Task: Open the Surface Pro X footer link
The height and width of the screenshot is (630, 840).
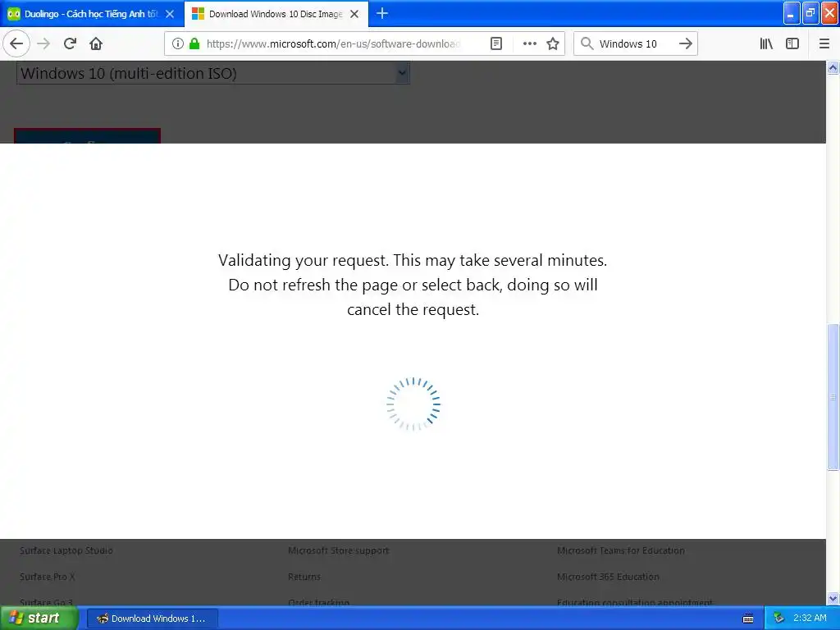Action: coord(47,577)
